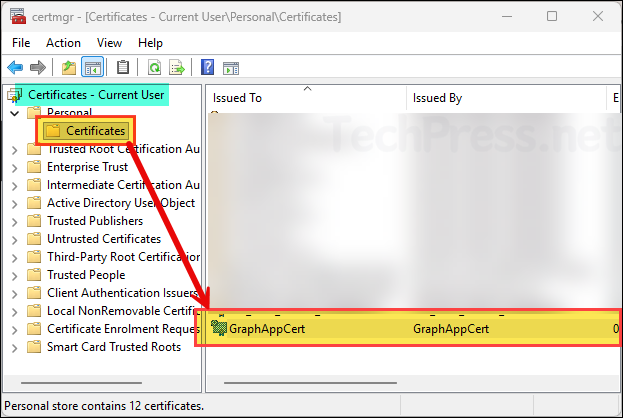This screenshot has width=623, height=418.
Task: Click the clipboard Paste toolbar icon
Action: [x=123, y=67]
